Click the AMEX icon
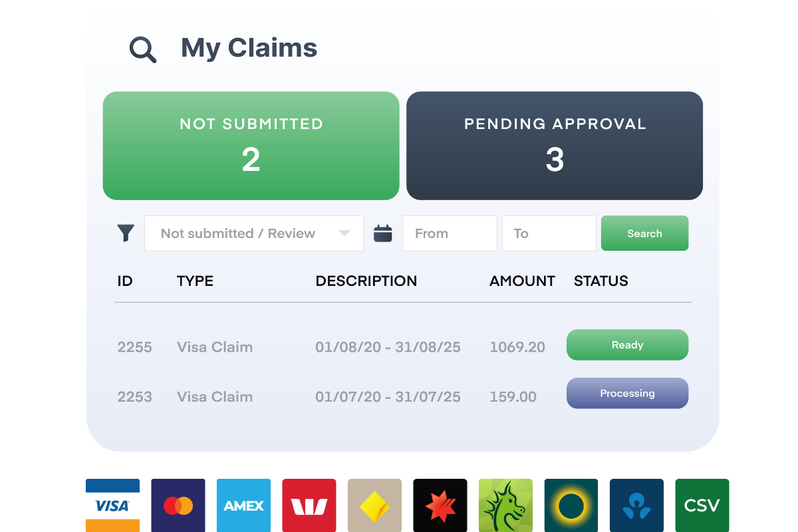This screenshot has height=532, width=798. 243,505
